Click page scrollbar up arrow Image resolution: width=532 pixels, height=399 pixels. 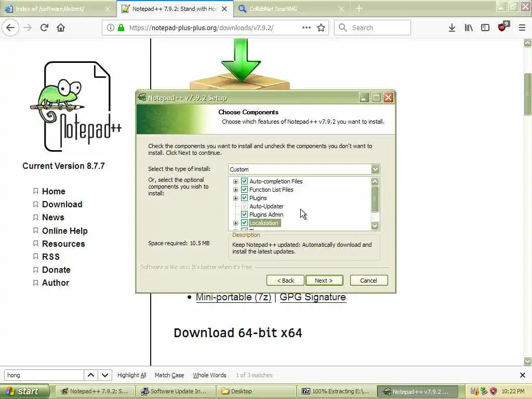pos(528,43)
